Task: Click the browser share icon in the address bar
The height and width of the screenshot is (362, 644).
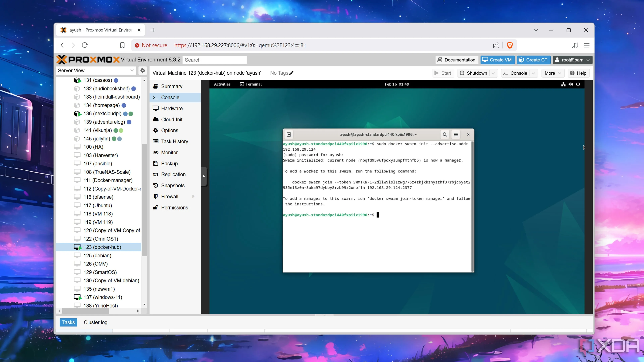Action: pos(496,45)
